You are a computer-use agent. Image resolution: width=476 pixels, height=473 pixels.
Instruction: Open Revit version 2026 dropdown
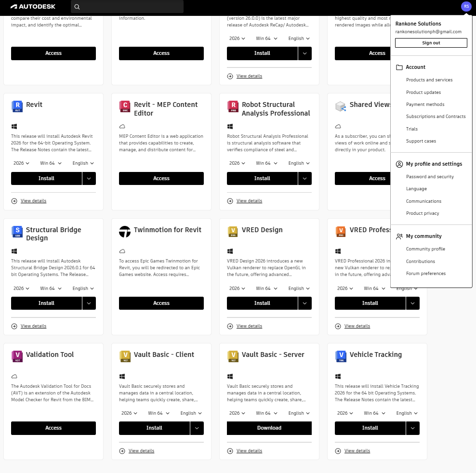pyautogui.click(x=21, y=163)
